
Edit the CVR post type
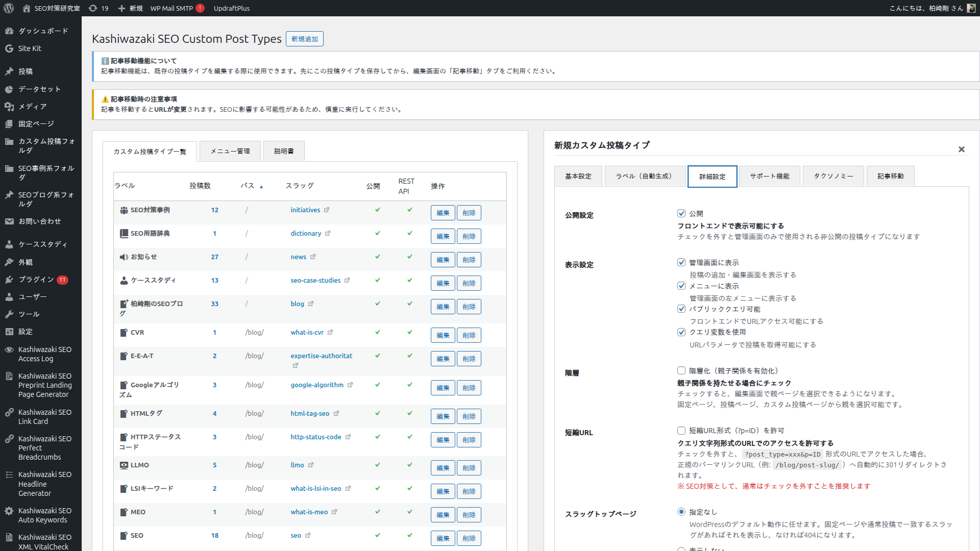pyautogui.click(x=442, y=335)
